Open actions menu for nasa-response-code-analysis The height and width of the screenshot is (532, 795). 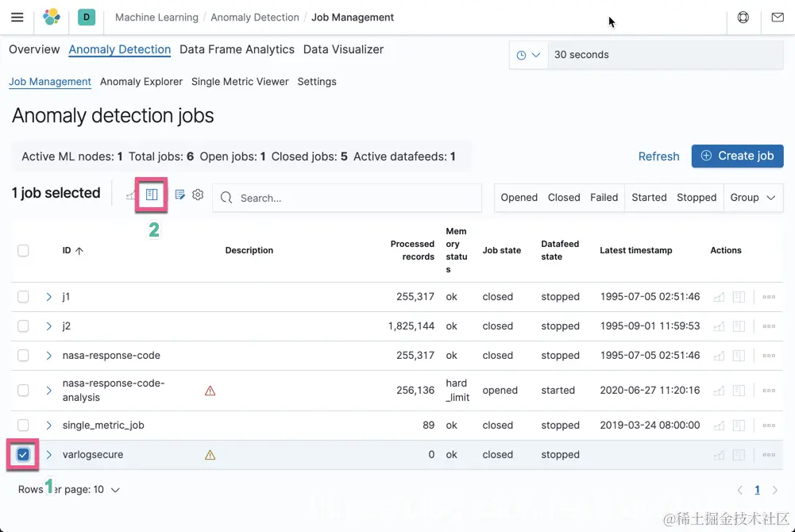(769, 391)
